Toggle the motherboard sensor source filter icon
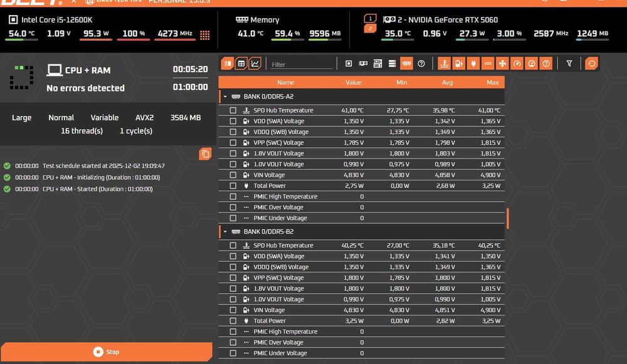Image resolution: width=627 pixels, height=364 pixels. coord(377,63)
